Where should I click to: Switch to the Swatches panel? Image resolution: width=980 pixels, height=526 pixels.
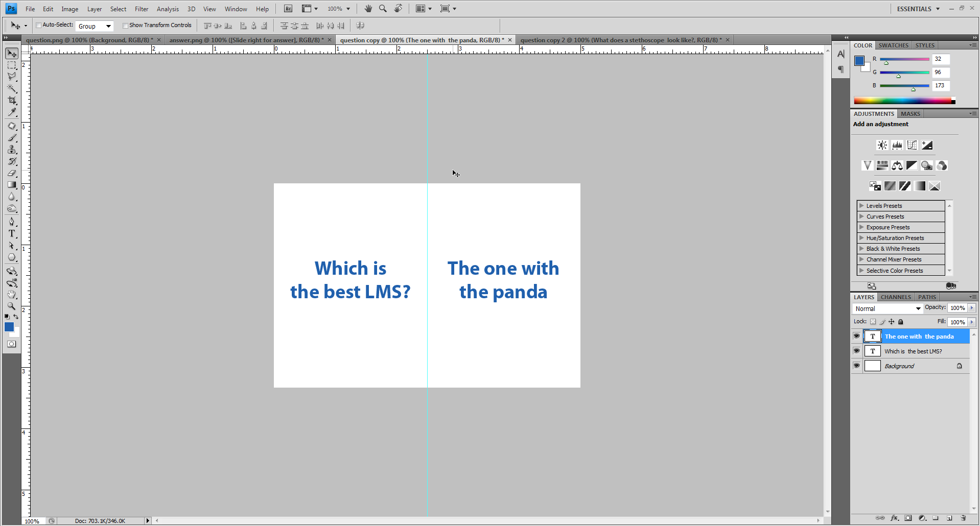pos(893,45)
